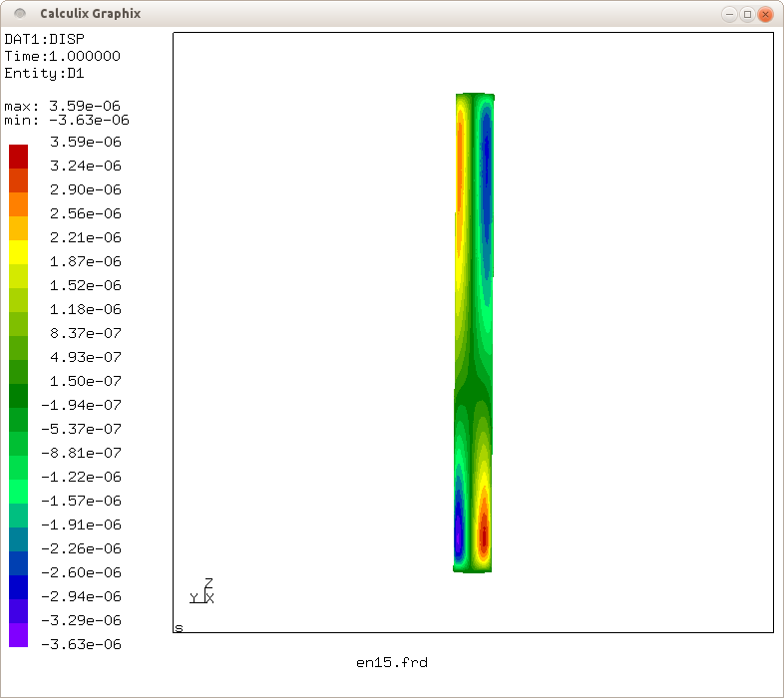Click the legend value 4.93e-07
Image resolution: width=784 pixels, height=698 pixels.
pos(86,358)
